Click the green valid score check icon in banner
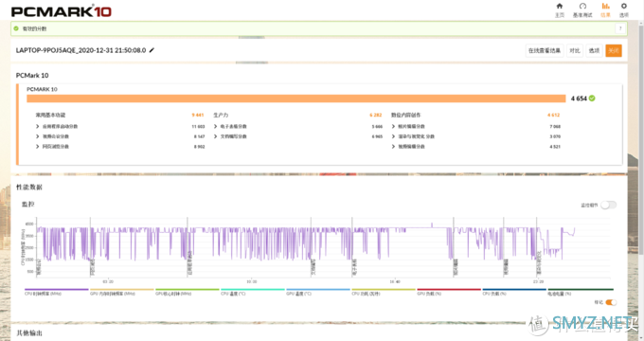Screen dimensions: 644x341 tap(16, 28)
